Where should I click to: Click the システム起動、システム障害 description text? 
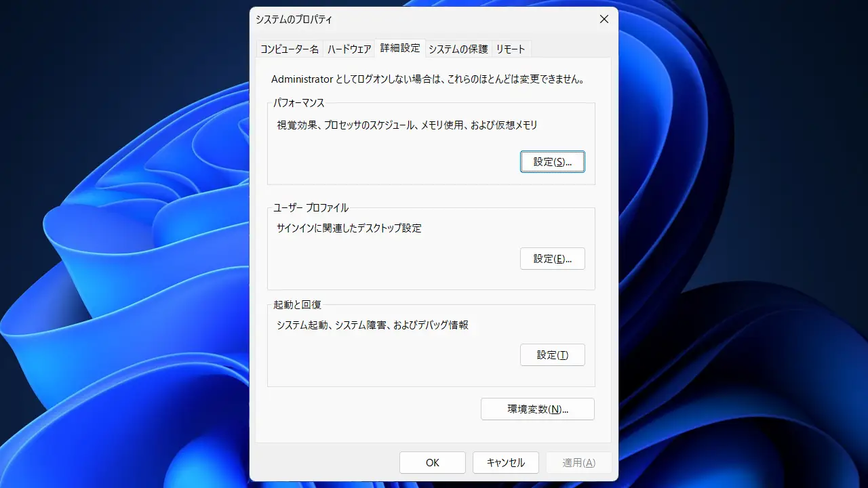tap(372, 325)
